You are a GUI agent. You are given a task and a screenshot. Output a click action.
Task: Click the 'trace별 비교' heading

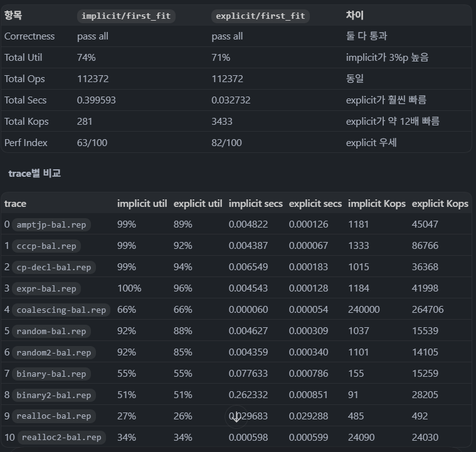34,173
